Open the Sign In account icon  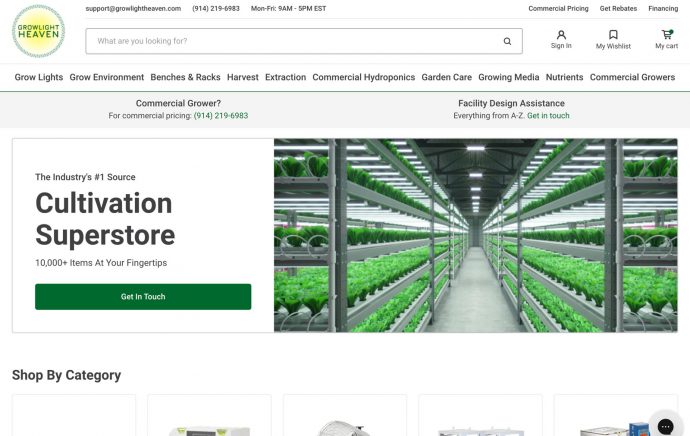pos(561,35)
